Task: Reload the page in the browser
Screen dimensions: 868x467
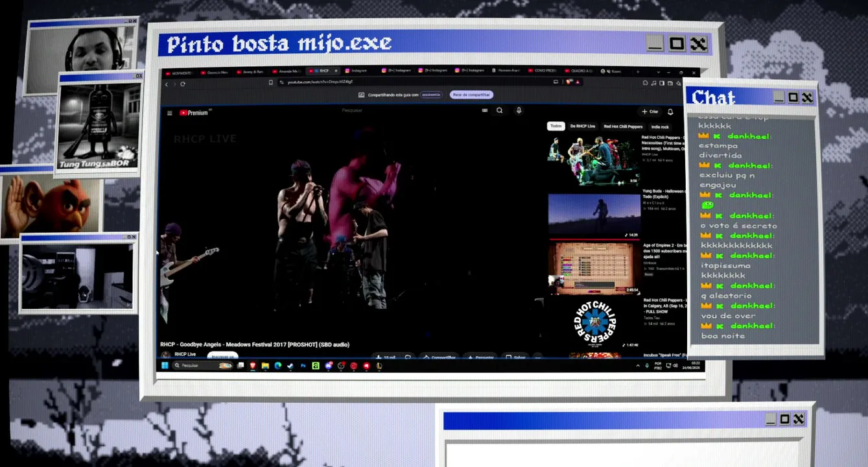Action: [x=183, y=84]
